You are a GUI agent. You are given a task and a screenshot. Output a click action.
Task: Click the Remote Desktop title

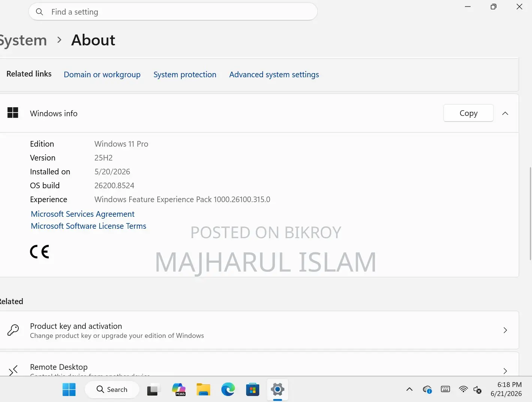[59, 367]
